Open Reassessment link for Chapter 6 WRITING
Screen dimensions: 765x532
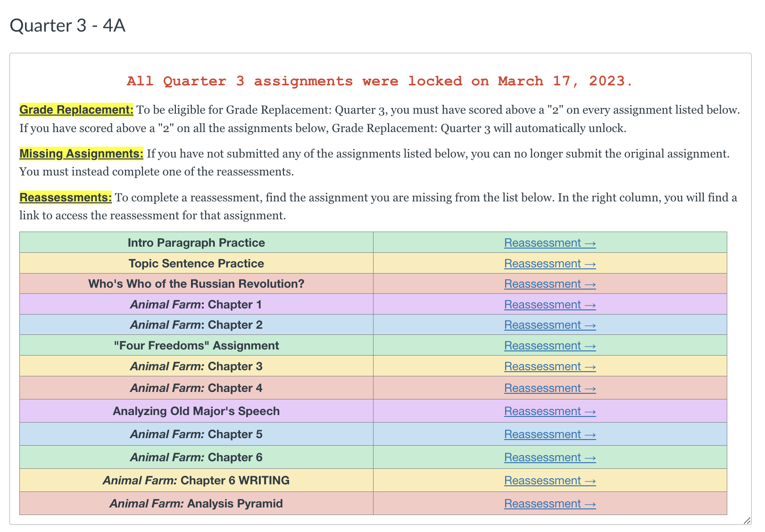tap(550, 481)
